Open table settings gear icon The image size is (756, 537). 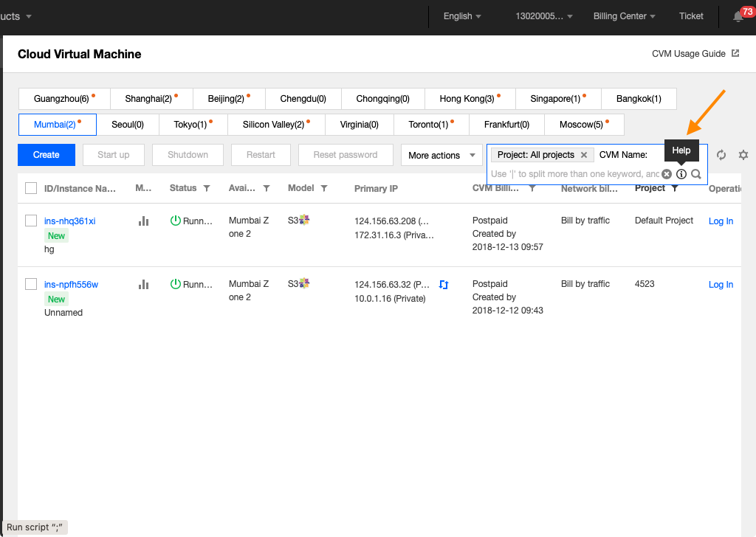743,155
